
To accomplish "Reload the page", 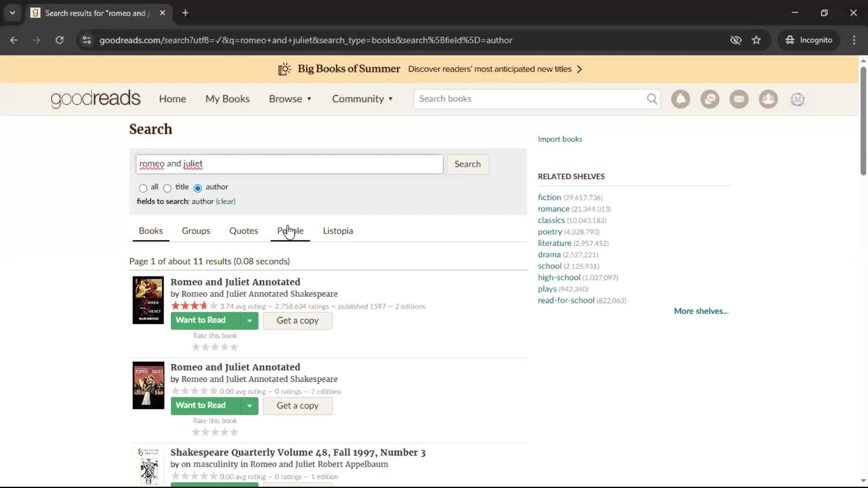I will click(59, 40).
